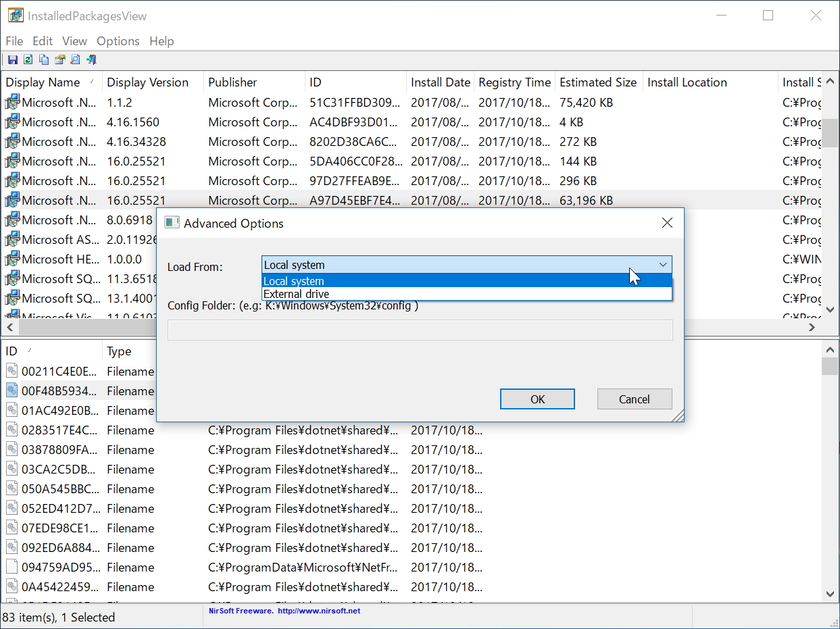The height and width of the screenshot is (629, 840).
Task: Click the green Refresh toolbar icon
Action: click(28, 59)
